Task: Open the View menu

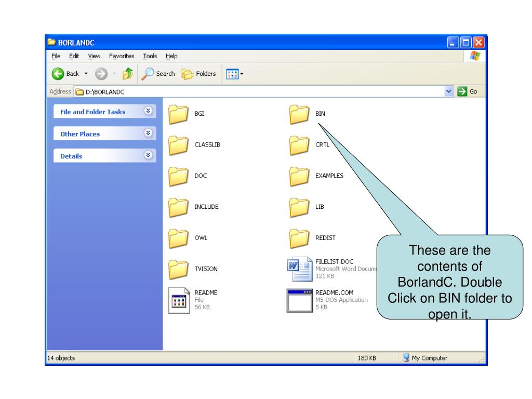Action: (94, 56)
